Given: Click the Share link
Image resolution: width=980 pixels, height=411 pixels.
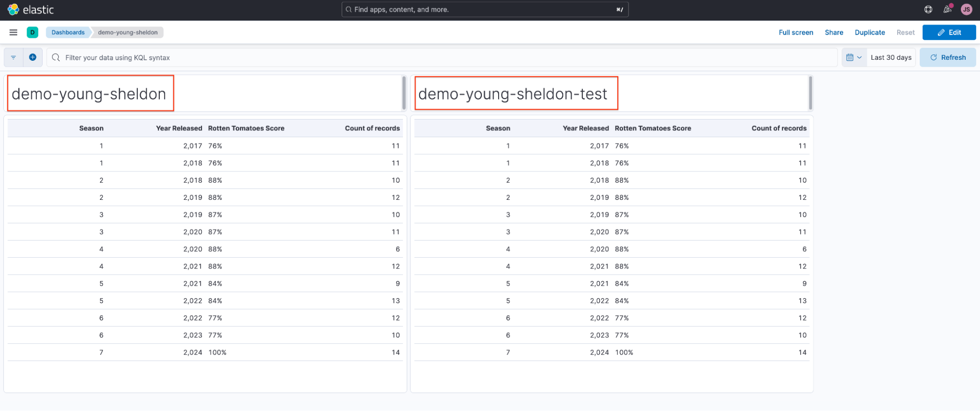Looking at the screenshot, I should tap(834, 32).
